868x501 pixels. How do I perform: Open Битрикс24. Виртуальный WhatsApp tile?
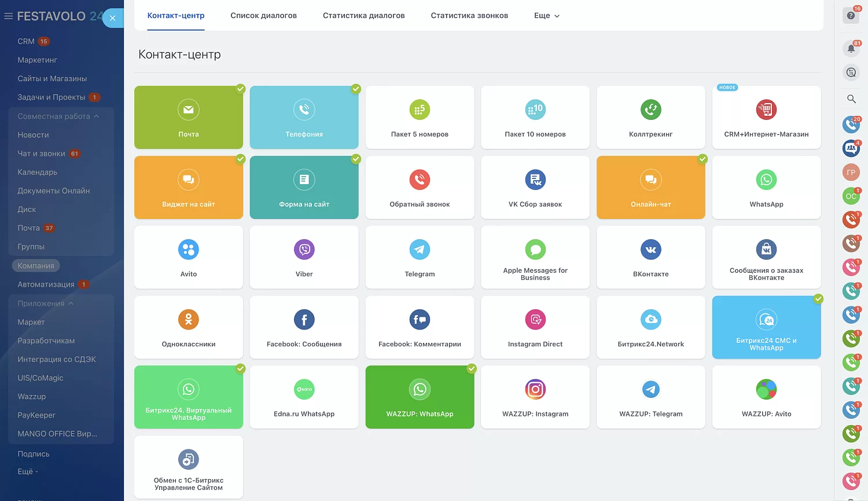[189, 397]
